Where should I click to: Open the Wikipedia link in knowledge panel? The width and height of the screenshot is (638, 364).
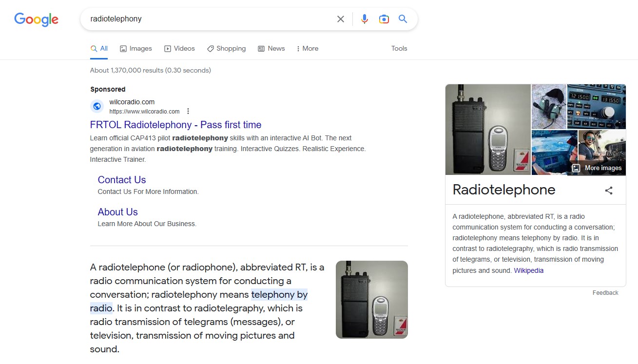pyautogui.click(x=529, y=270)
